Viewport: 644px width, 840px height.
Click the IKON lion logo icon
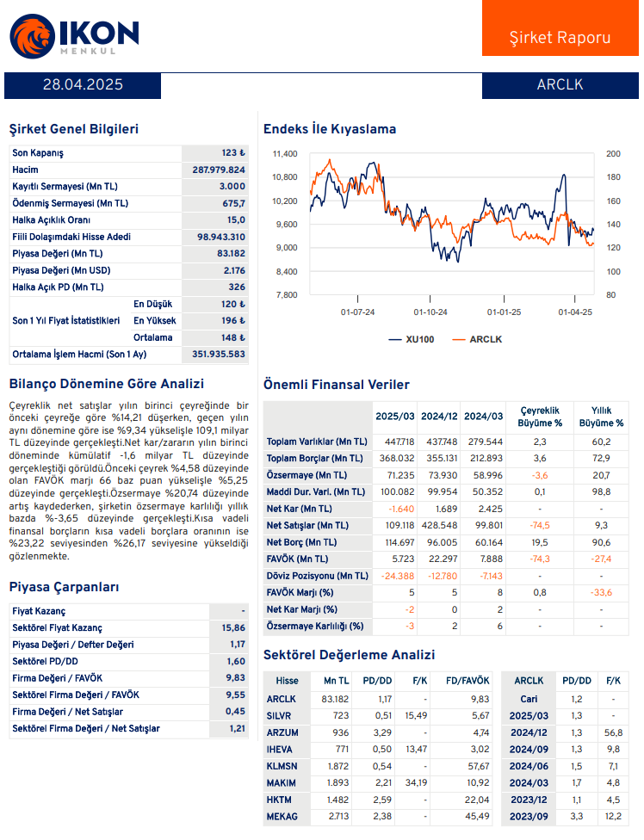(30, 37)
